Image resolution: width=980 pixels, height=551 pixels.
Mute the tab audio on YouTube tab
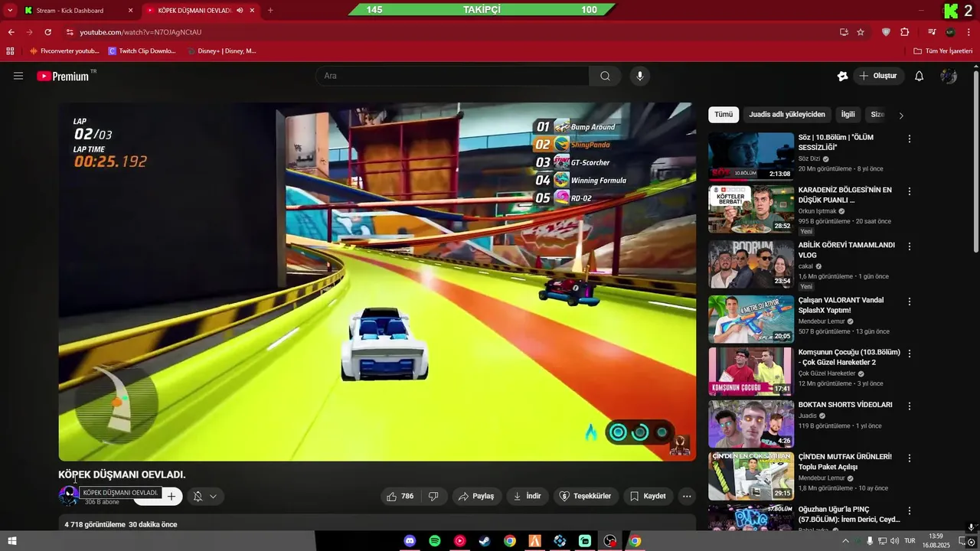tap(240, 11)
